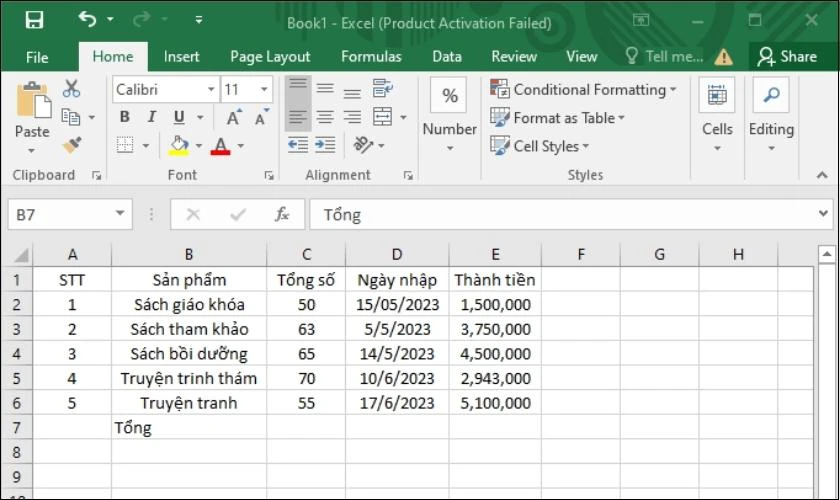Screen dimensions: 840x500
Task: Cancel formula entry with X icon
Action: pos(193,214)
